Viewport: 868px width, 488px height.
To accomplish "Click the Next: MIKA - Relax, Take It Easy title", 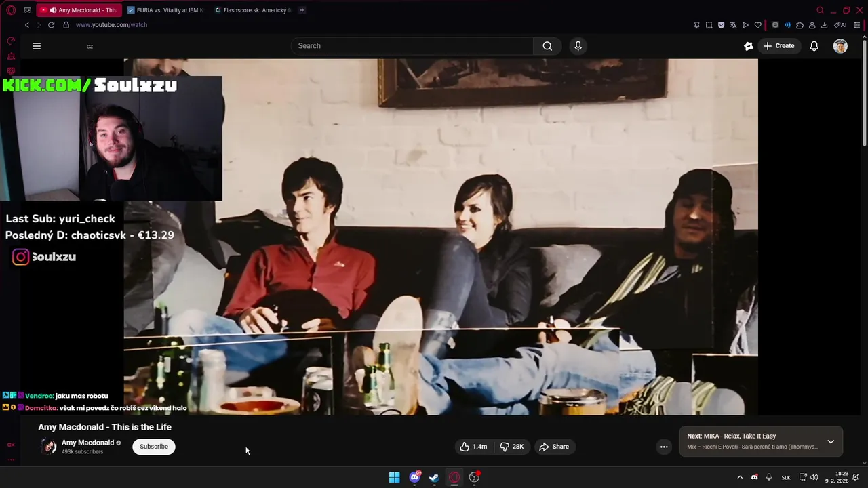I will (x=731, y=436).
